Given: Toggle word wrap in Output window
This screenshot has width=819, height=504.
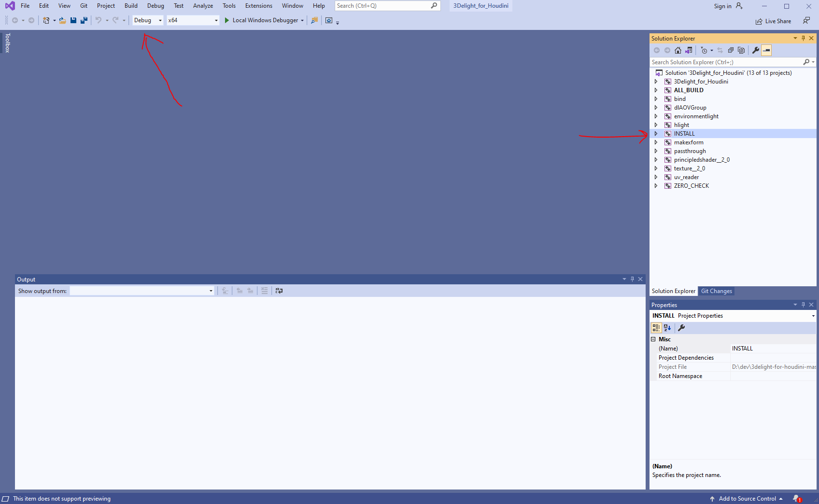Looking at the screenshot, I should [279, 291].
